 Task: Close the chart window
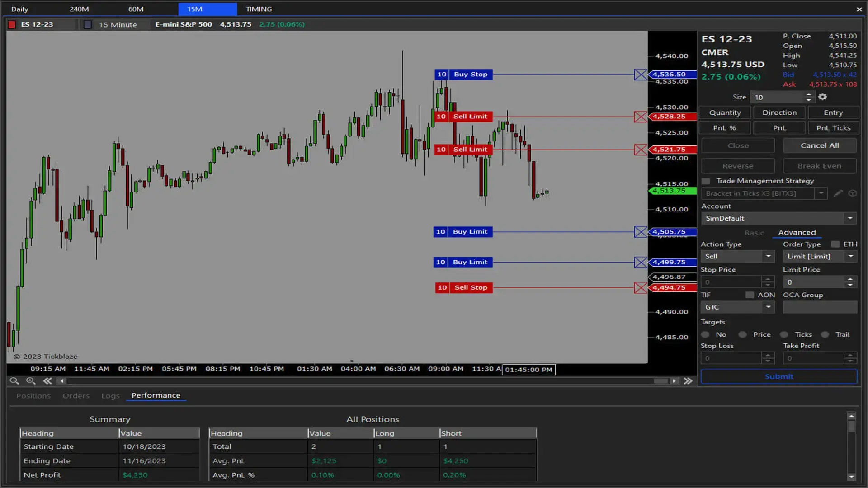pyautogui.click(x=859, y=9)
